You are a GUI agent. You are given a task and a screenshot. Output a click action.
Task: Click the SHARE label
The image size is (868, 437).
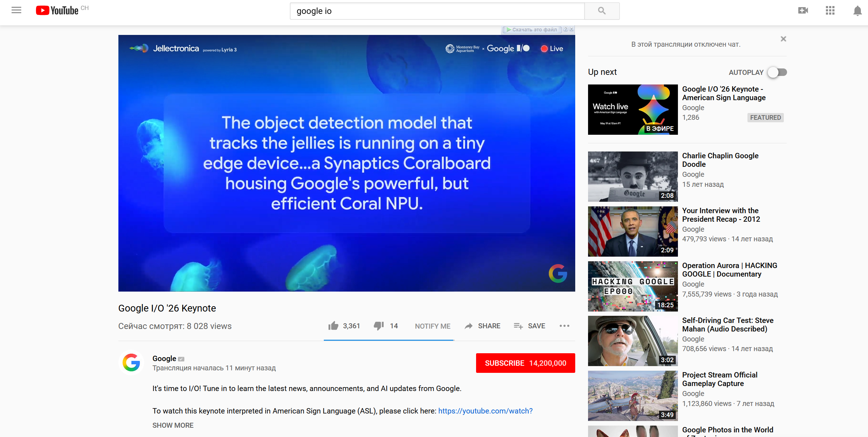click(489, 326)
